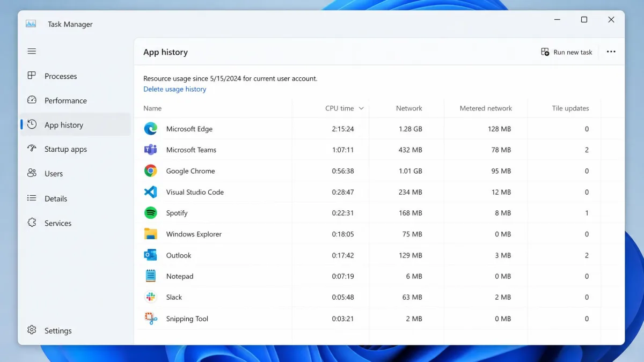
Task: Select the Microsoft Teams name text
Action: pos(191,150)
